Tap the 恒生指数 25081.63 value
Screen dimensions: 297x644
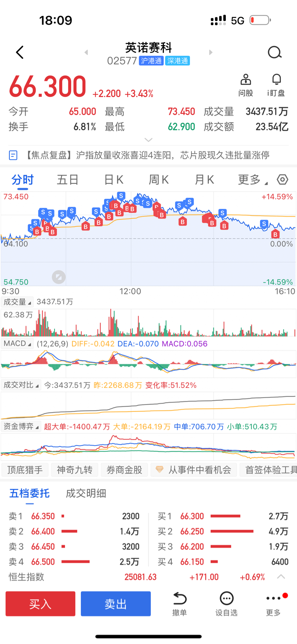140,577
